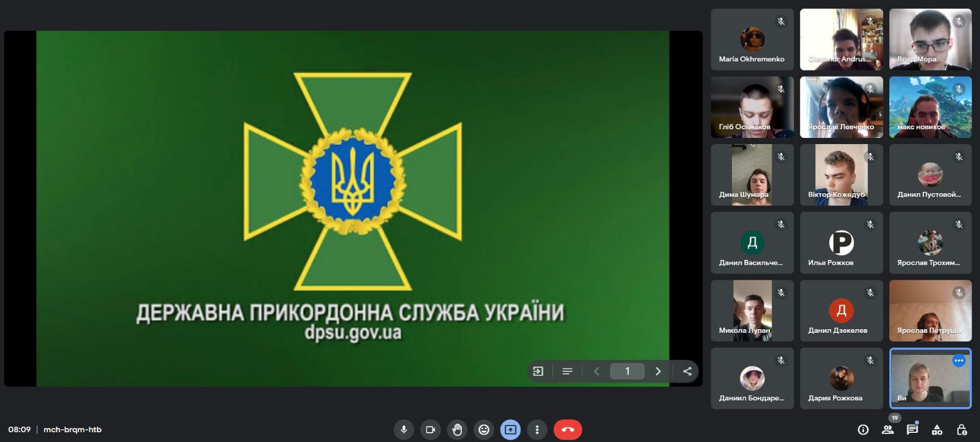Click the 08:09 clock in the bottom bar
The height and width of the screenshot is (442, 980).
pyautogui.click(x=20, y=430)
